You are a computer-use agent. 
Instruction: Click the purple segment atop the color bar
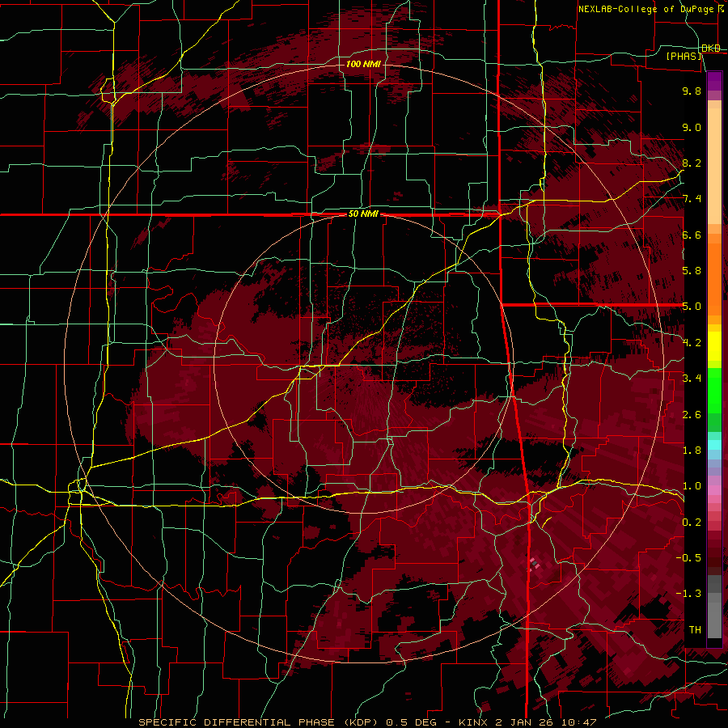click(714, 81)
